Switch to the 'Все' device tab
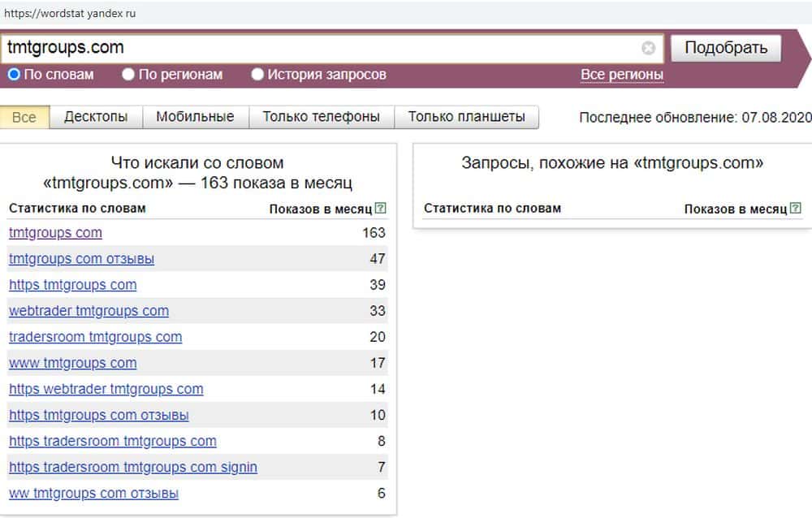Viewport: 812px width, 518px height. (24, 117)
